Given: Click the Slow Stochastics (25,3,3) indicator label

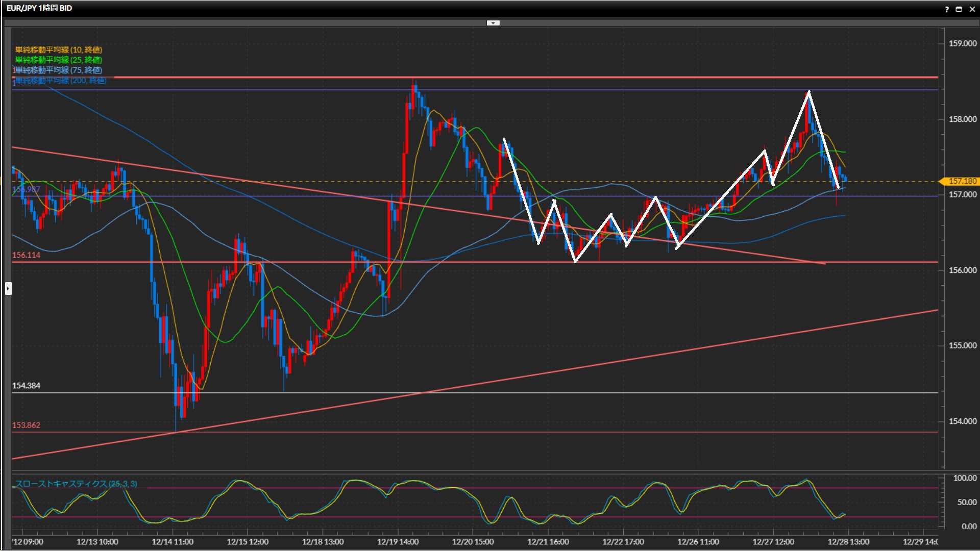Looking at the screenshot, I should tap(76, 484).
